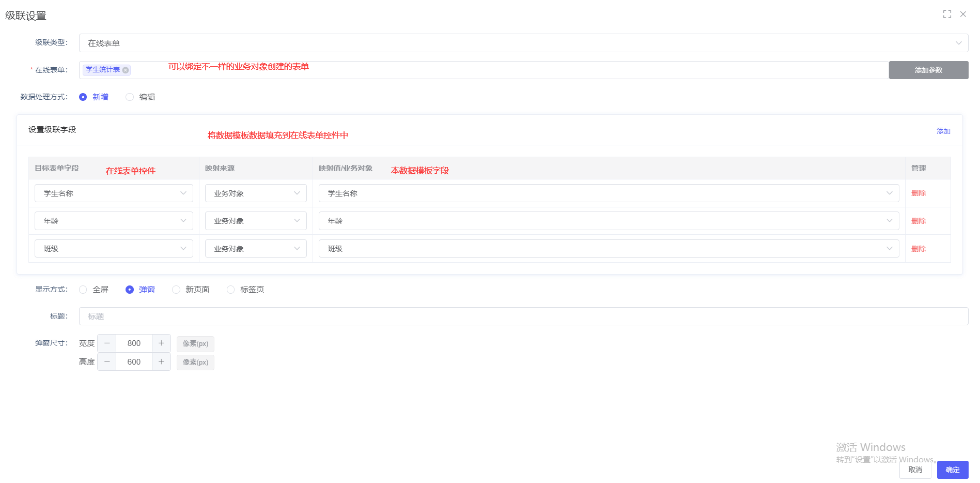Viewport: 980px width, 483px height.
Task: Decrease 高度 with the minus icon
Action: coord(107,362)
